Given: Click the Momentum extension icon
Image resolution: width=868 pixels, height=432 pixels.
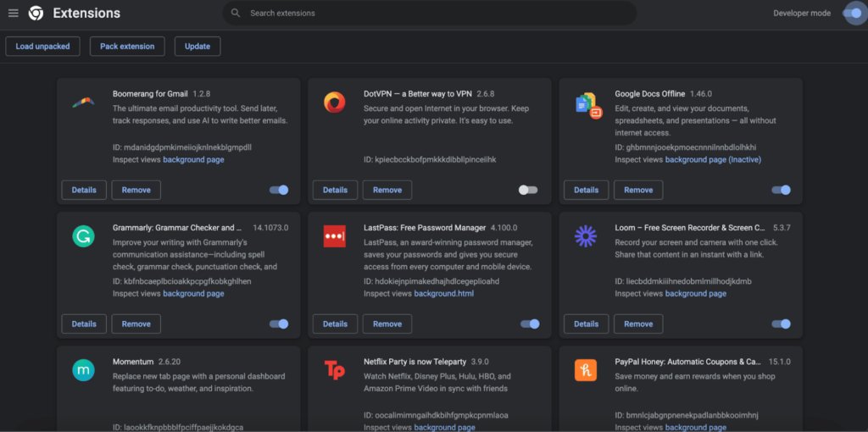Looking at the screenshot, I should tap(83, 370).
